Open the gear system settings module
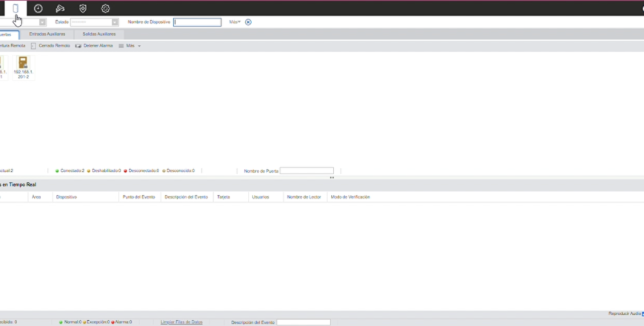 coord(105,8)
